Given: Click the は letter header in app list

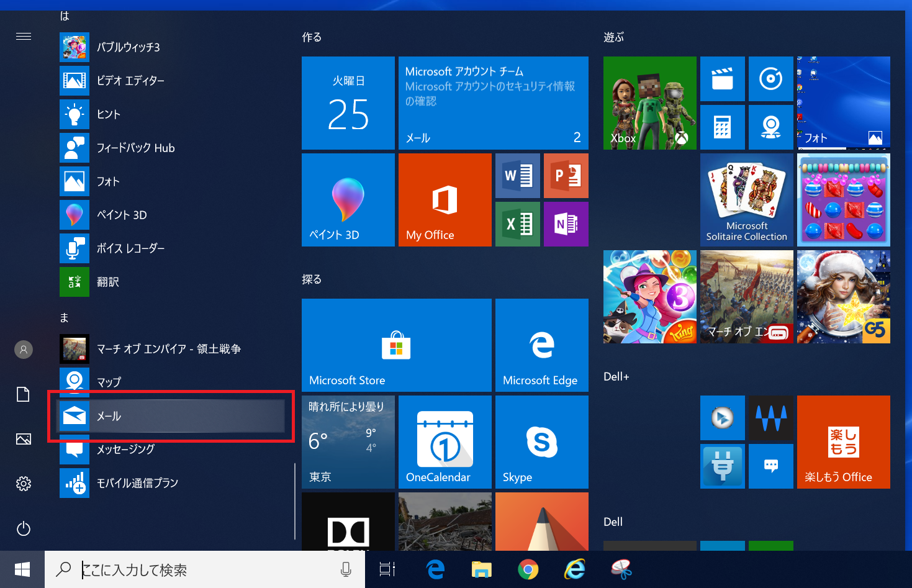Looking at the screenshot, I should 65,16.
